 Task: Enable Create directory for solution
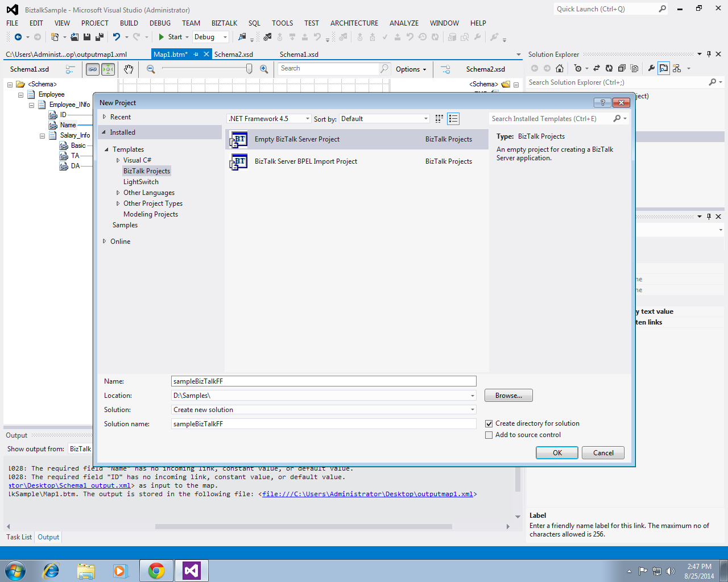[x=489, y=423]
